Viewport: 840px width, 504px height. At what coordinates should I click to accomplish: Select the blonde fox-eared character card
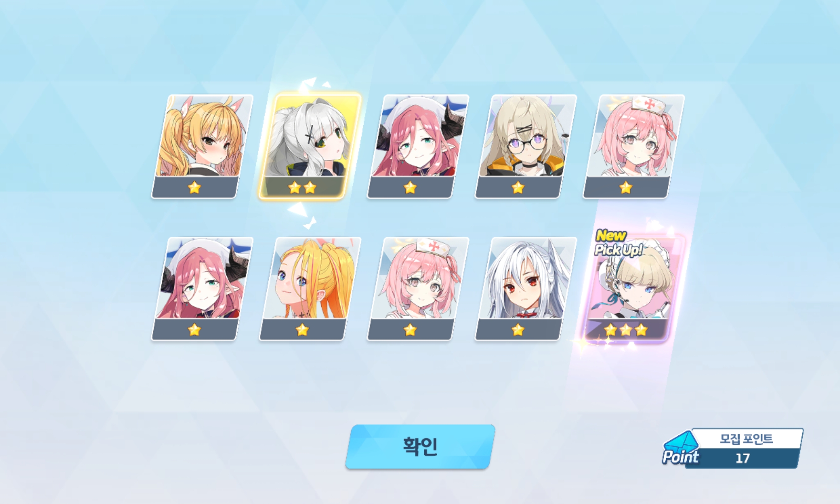(x=202, y=146)
